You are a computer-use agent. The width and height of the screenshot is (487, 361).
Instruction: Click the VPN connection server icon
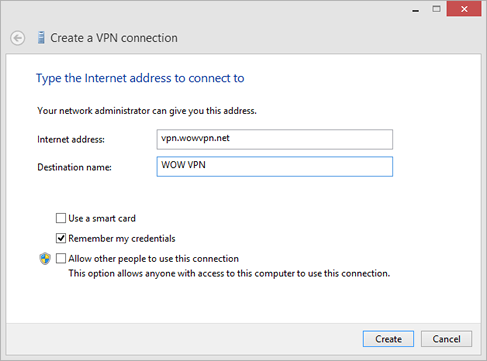coord(41,38)
